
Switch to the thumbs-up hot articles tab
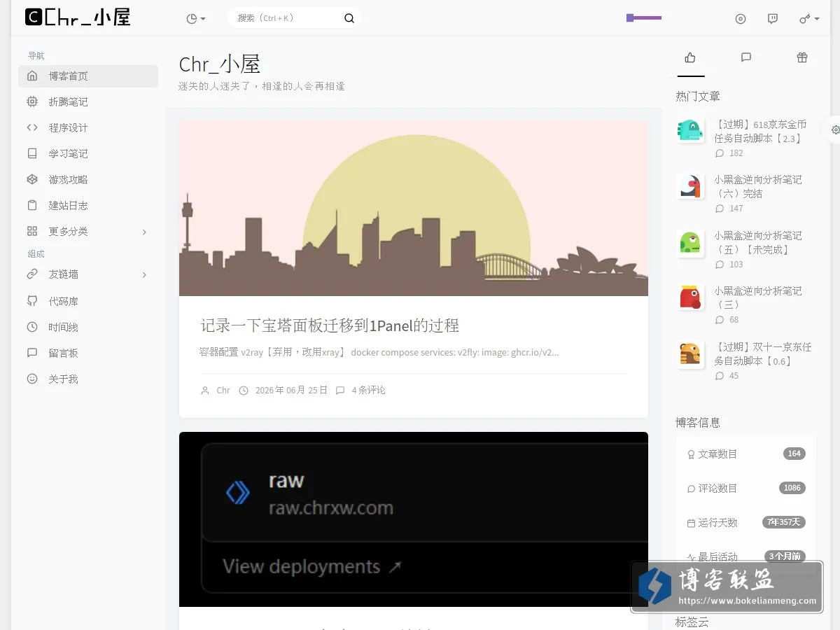690,58
